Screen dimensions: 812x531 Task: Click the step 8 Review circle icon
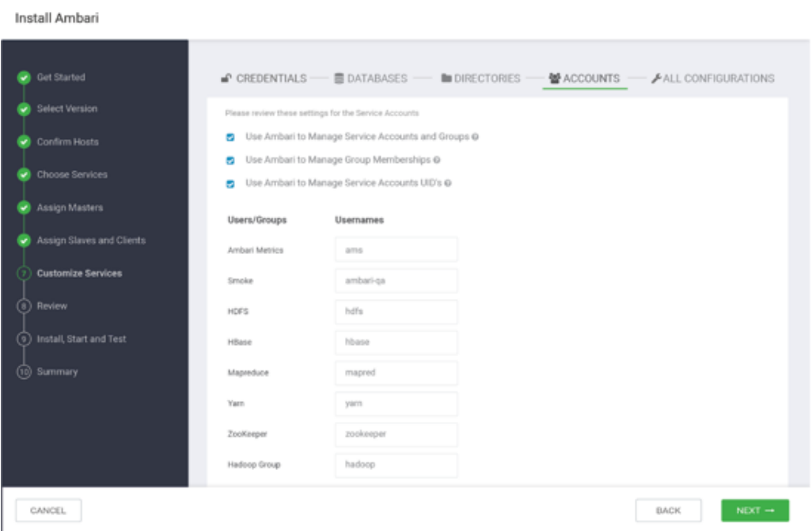24,306
